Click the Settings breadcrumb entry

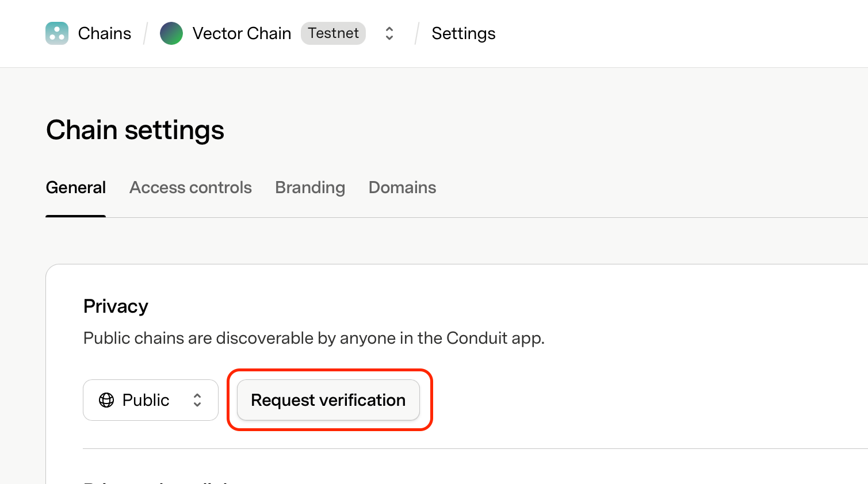463,33
